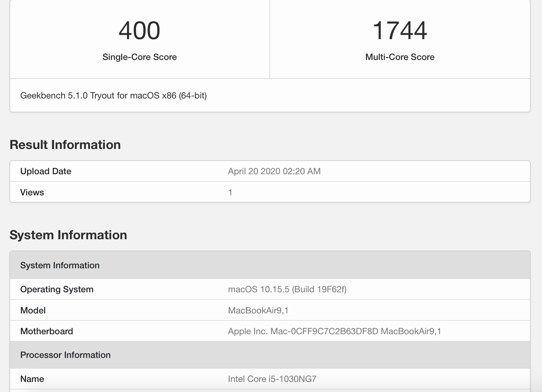Select the Multi-Core Score label
The height and width of the screenshot is (392, 542).
click(400, 57)
